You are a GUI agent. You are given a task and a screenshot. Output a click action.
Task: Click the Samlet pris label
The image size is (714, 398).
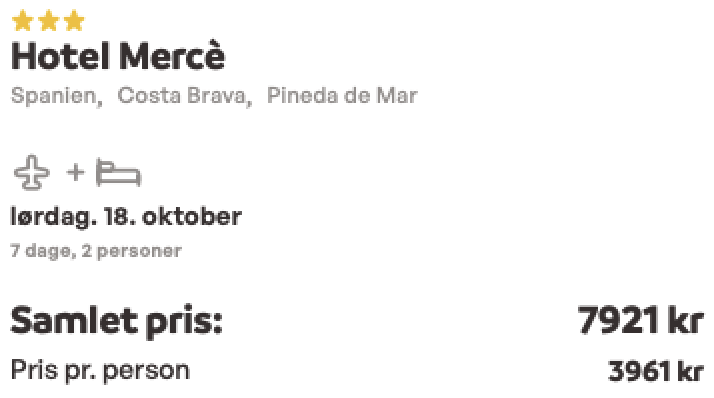117,321
